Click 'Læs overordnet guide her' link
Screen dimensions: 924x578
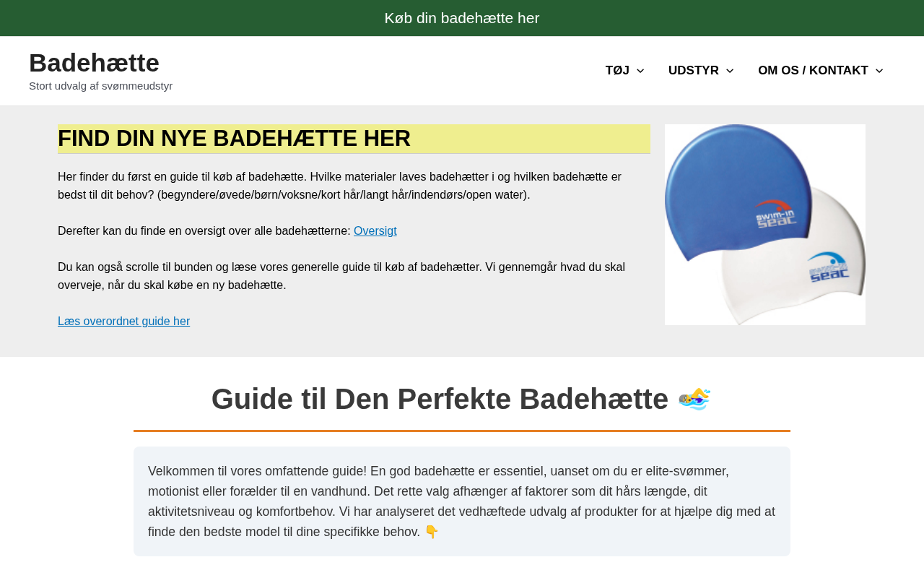coord(124,322)
